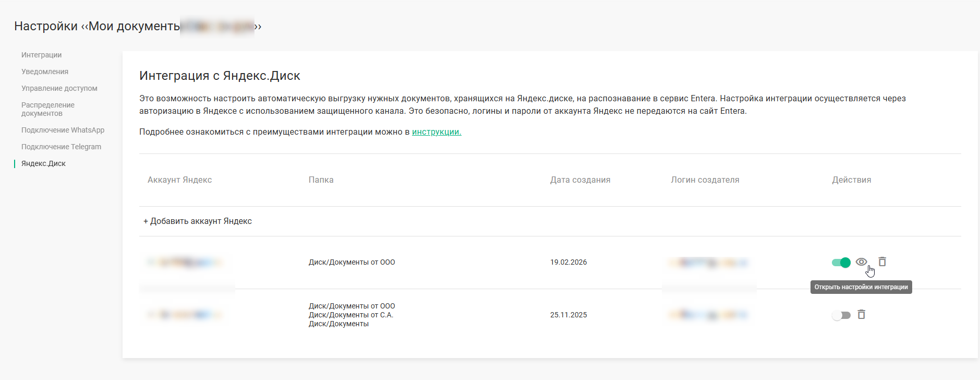Open "Подключение Telegram" section
This screenshot has height=380, width=980.
(x=61, y=147)
